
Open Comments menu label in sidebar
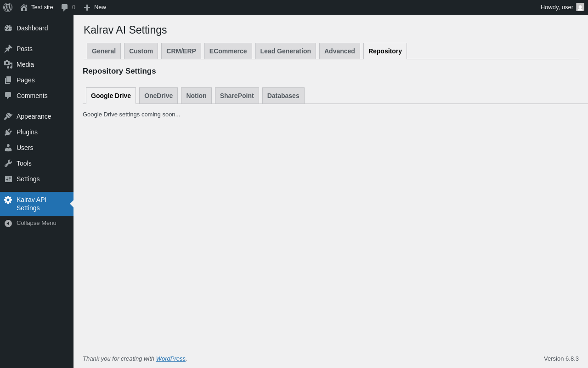32,96
